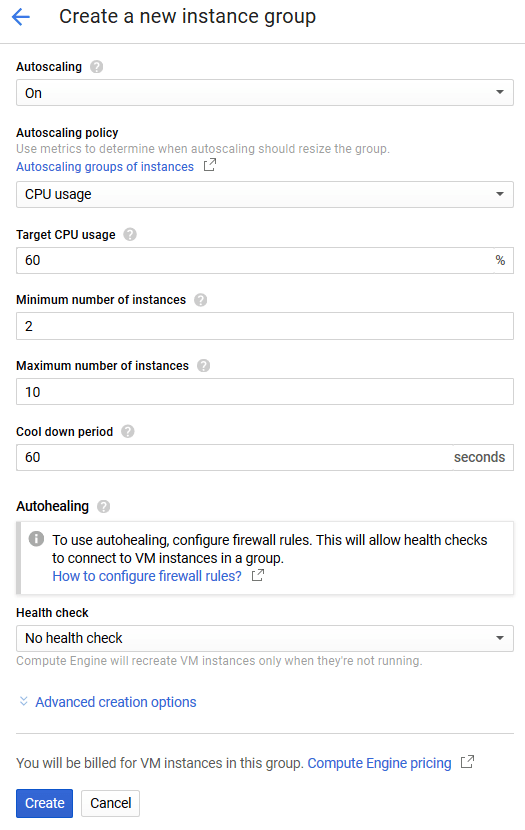Click the info icon in the autohealing notice
Image resolution: width=525 pixels, height=830 pixels.
(36, 539)
